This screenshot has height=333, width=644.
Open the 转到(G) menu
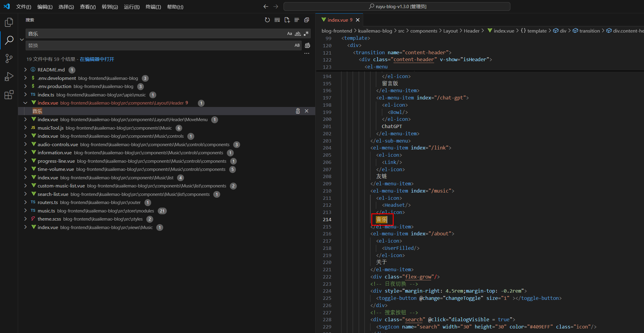[110, 7]
